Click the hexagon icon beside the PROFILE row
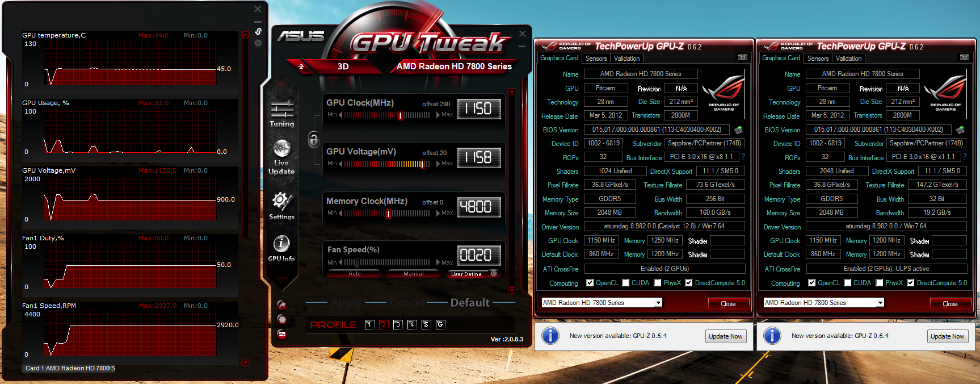This screenshot has height=384, width=980. coord(281,319)
